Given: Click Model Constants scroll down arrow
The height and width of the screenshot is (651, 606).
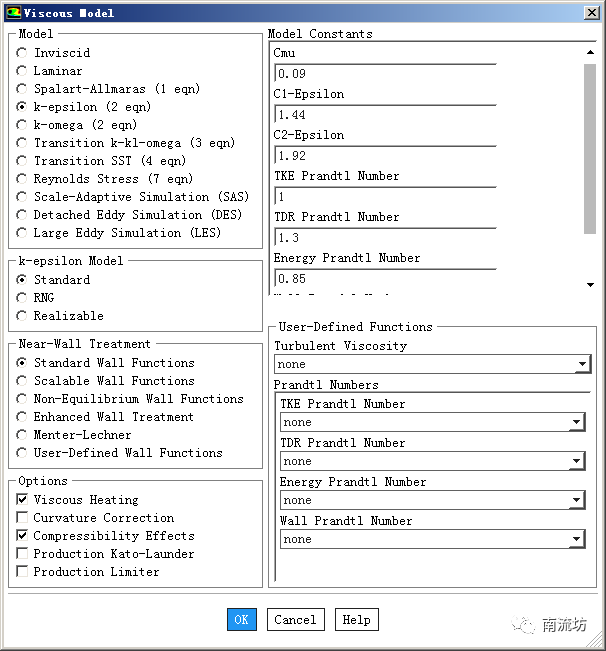Looking at the screenshot, I should pyautogui.click(x=590, y=285).
